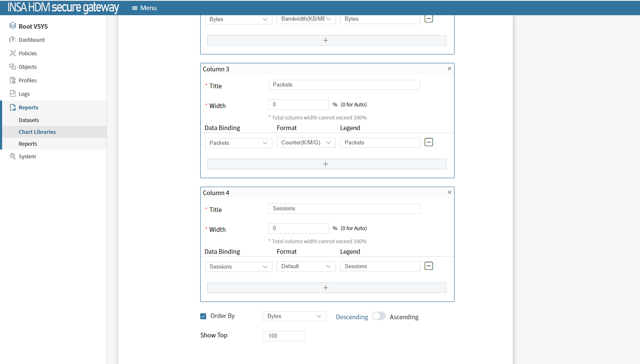640x364 pixels.
Task: Close the Column 3 panel
Action: pos(449,69)
